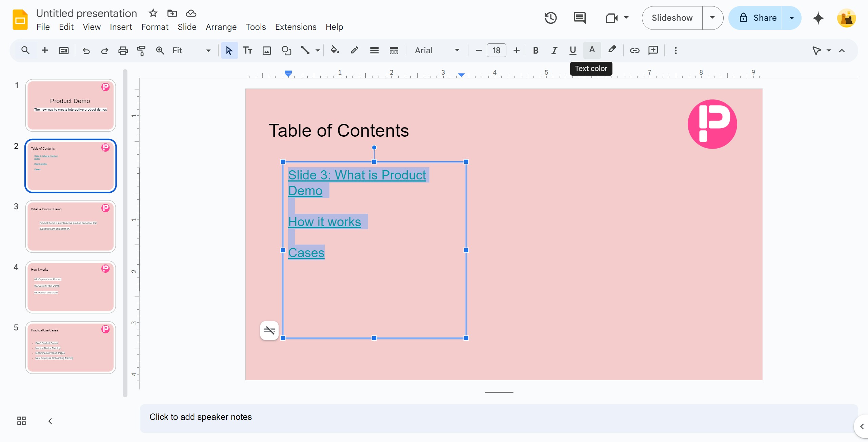868x443 pixels.
Task: Toggle italic formatting
Action: pos(554,51)
